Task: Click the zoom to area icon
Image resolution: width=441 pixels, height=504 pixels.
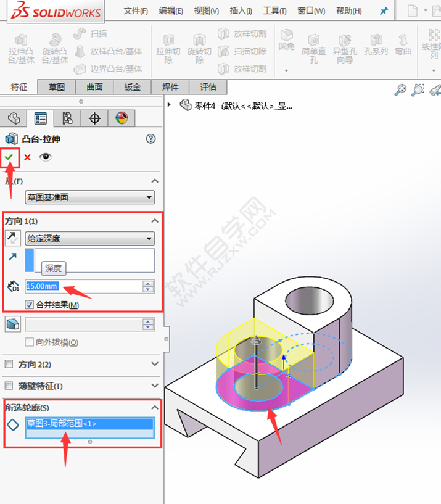Action: coord(418,90)
